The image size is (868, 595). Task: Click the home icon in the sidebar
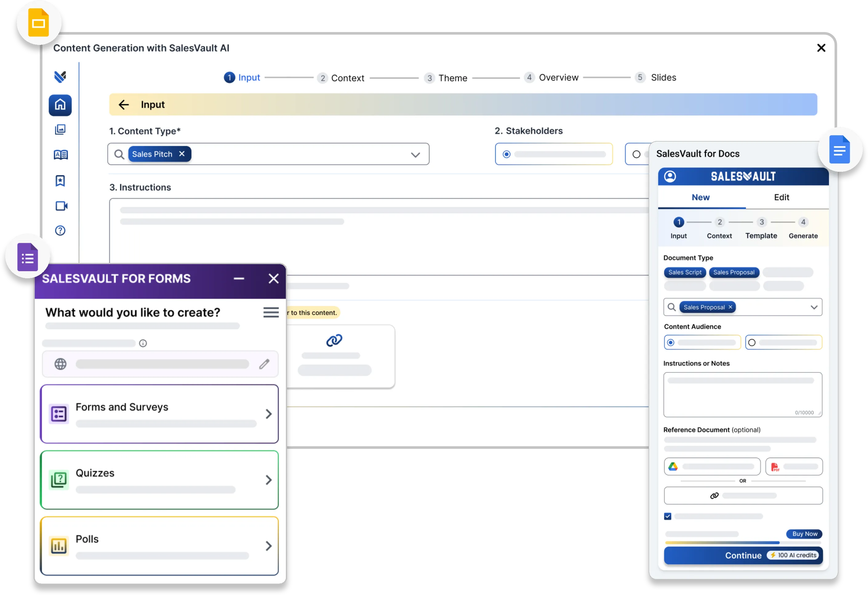tap(60, 105)
